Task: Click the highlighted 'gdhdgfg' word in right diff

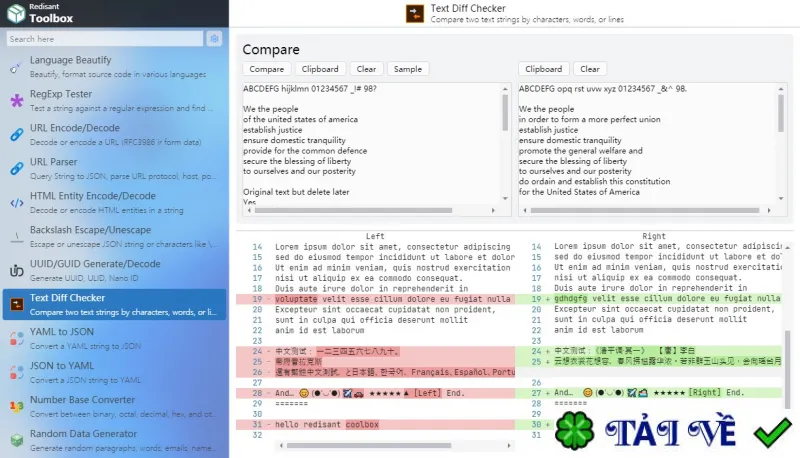Action: [570, 298]
